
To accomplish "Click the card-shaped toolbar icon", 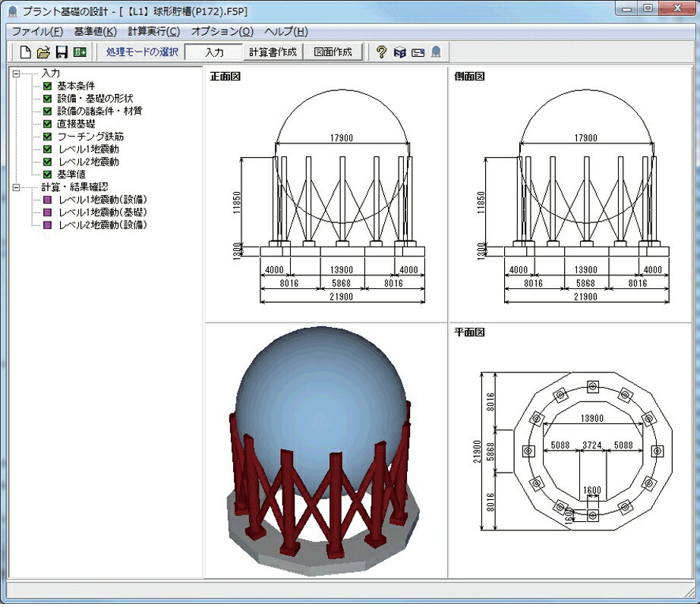I will click(x=418, y=53).
